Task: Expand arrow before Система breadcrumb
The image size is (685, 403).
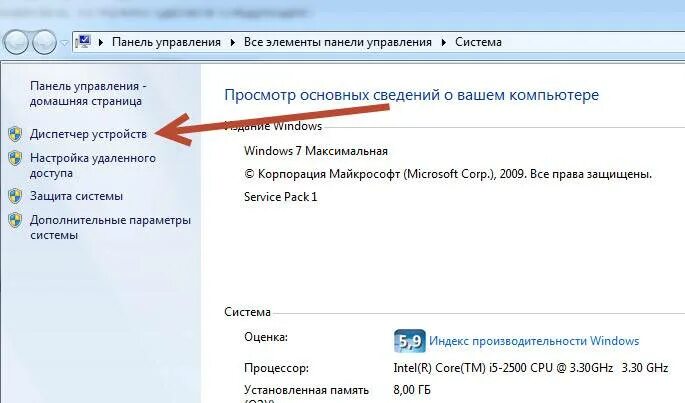Action: pyautogui.click(x=444, y=42)
